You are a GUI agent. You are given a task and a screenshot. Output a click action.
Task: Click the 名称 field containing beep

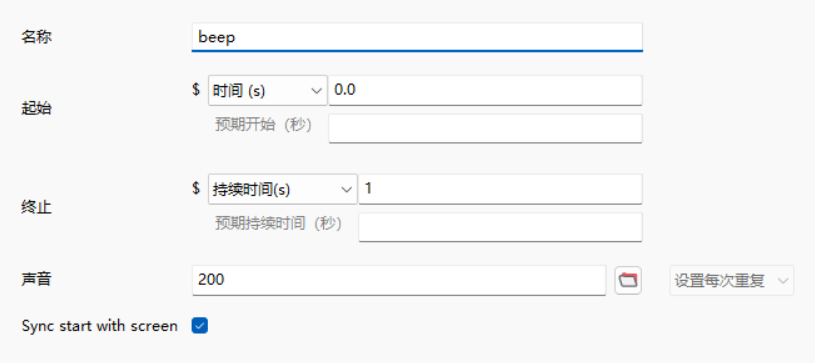tap(417, 37)
